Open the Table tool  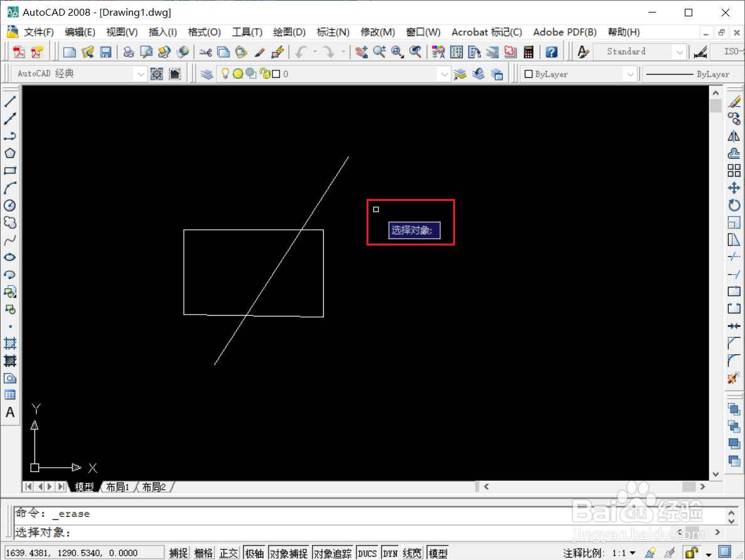10,395
